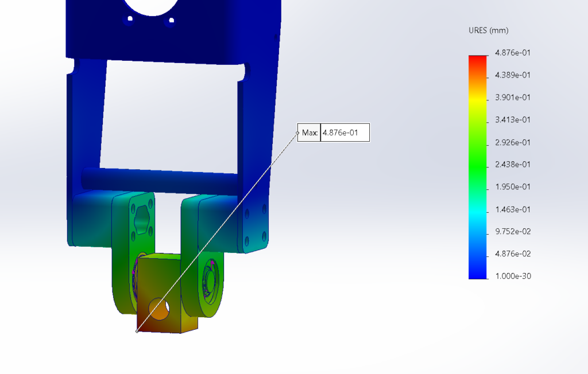Pick the cyan band on color legend
This screenshot has width=588, height=374.
477,213
